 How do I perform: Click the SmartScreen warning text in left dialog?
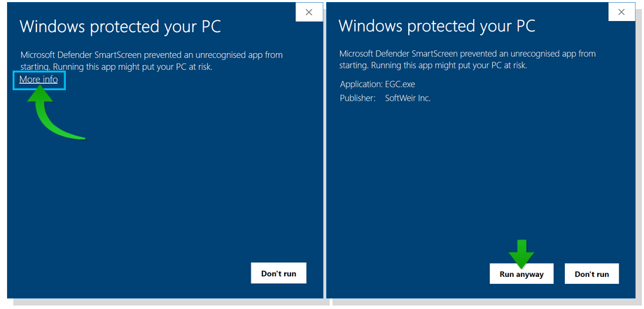(x=152, y=61)
